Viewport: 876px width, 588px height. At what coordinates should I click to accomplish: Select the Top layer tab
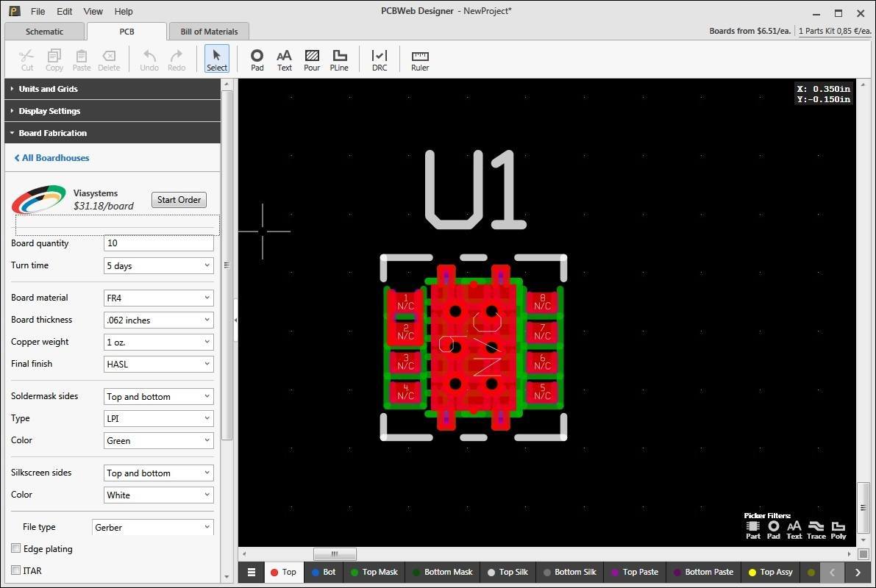point(284,572)
